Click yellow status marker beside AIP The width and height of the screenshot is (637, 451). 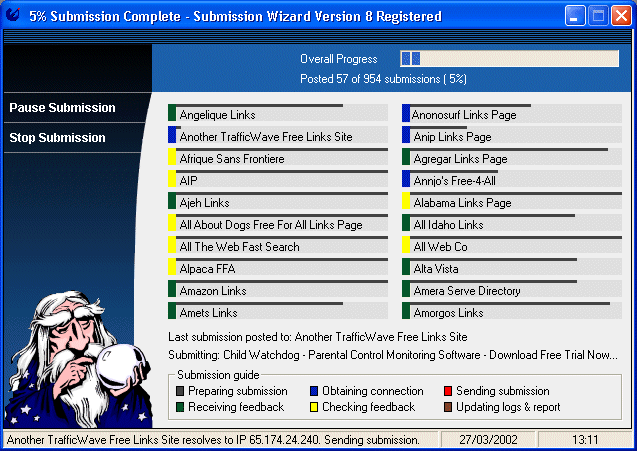172,179
